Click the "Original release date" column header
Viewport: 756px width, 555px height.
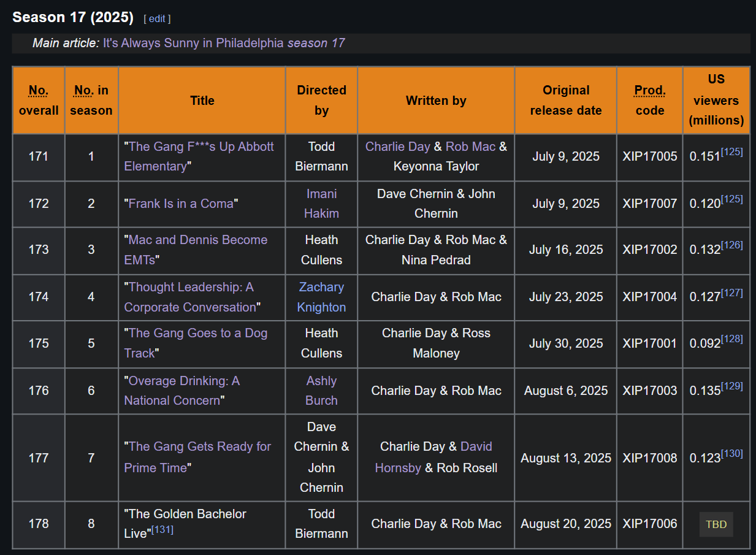point(566,101)
